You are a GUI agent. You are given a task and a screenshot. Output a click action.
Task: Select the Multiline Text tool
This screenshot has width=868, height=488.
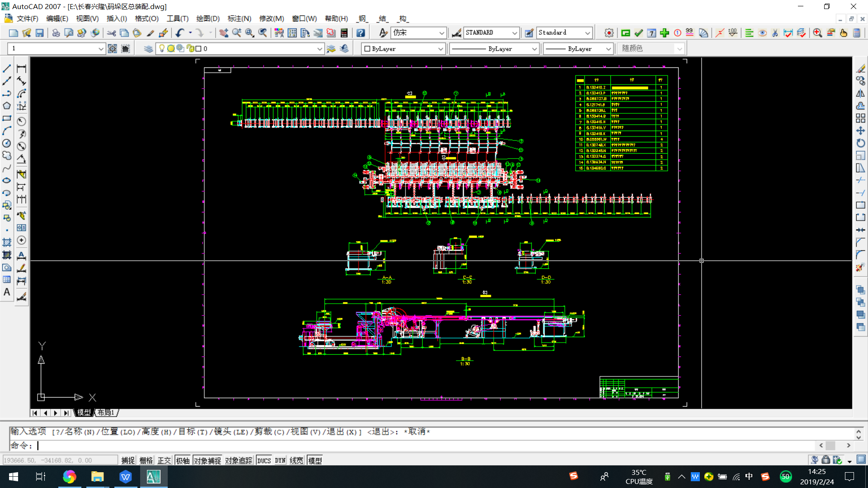point(7,292)
